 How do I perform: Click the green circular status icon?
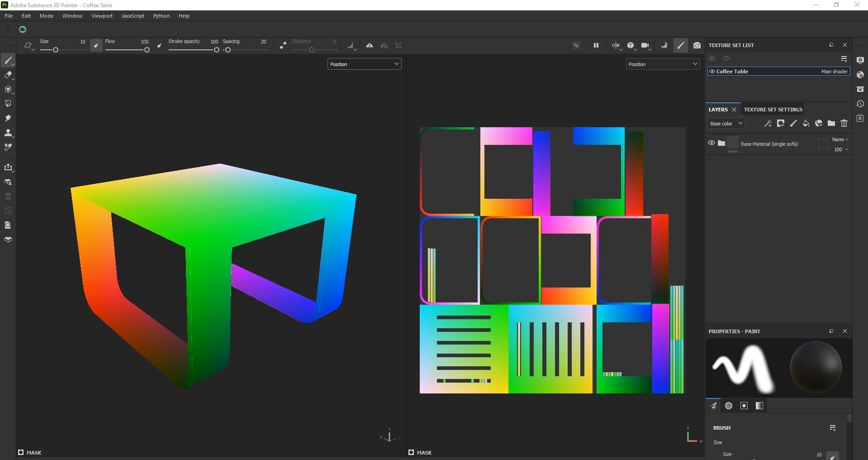pos(23,29)
